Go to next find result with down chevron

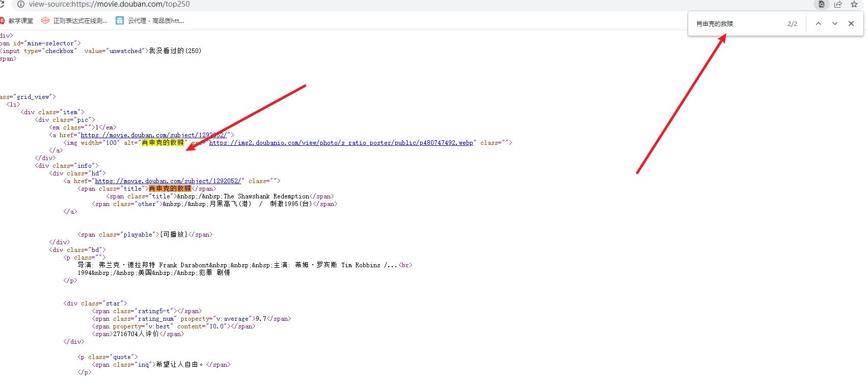pyautogui.click(x=835, y=23)
